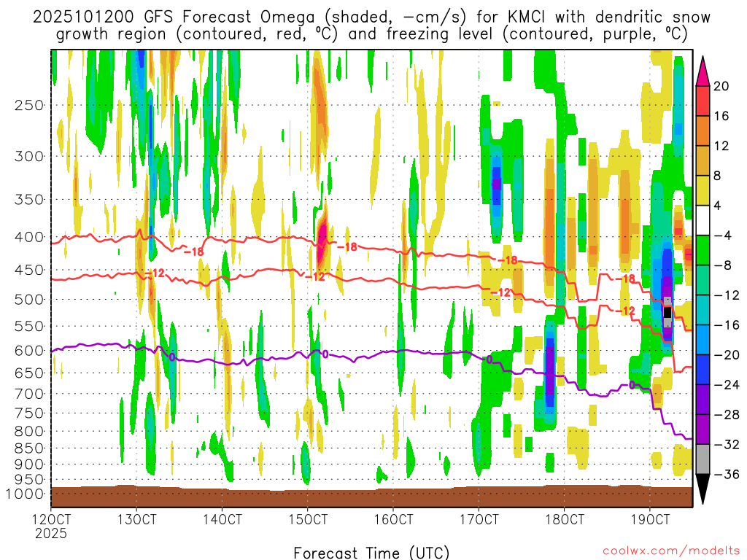Select the 190CT time axis label
Screen dimensions: 747x560
pyautogui.click(x=649, y=519)
